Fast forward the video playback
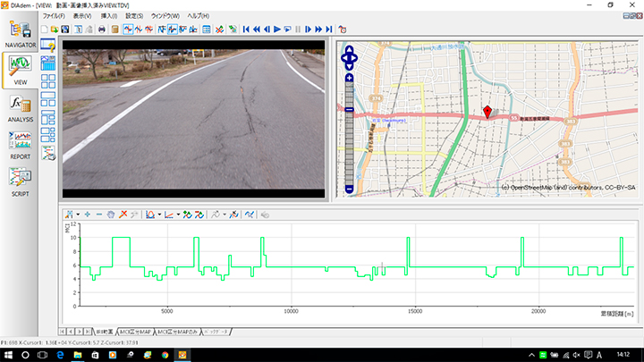The image size is (644, 362). tap(318, 29)
